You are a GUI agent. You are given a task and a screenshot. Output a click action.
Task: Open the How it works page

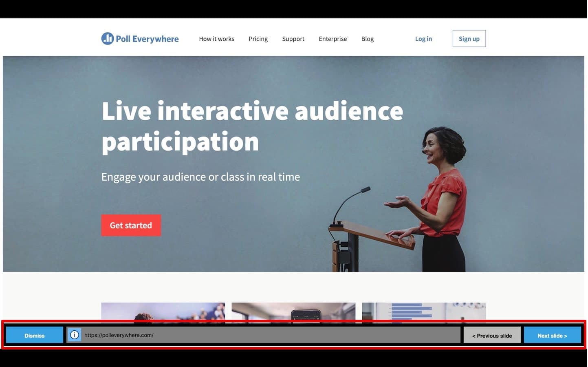click(216, 39)
